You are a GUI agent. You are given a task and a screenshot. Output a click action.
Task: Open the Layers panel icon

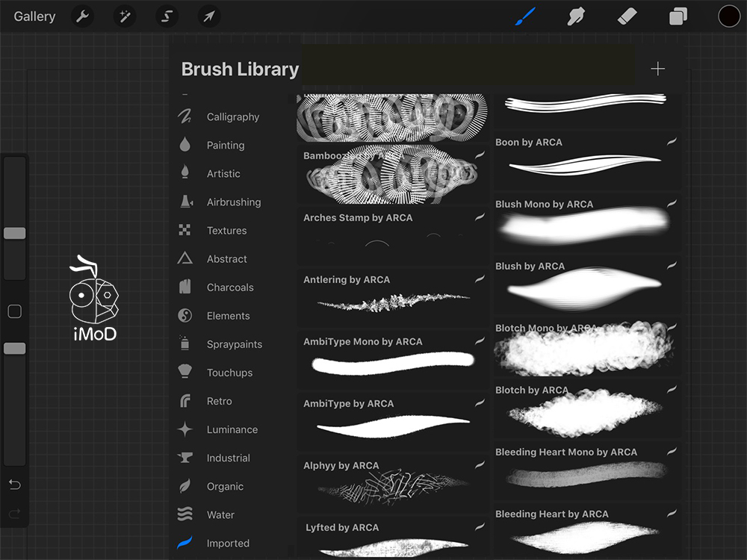pos(678,16)
